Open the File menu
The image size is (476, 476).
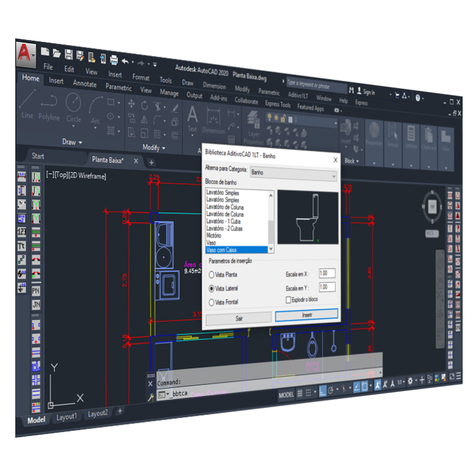tap(48, 67)
